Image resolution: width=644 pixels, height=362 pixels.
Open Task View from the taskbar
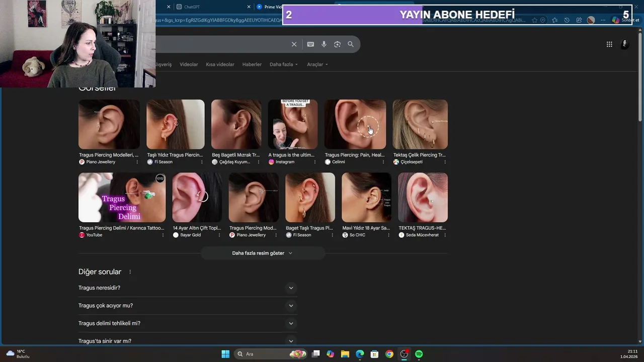coord(315,354)
